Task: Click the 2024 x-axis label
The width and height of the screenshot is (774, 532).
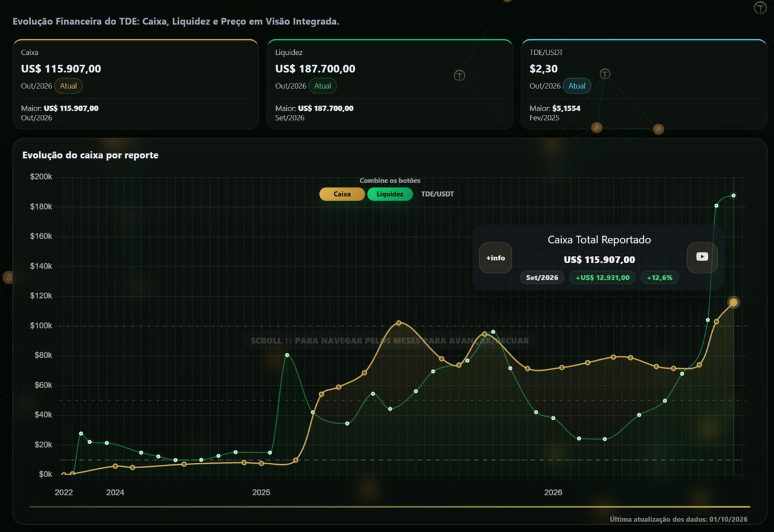Action: point(115,493)
